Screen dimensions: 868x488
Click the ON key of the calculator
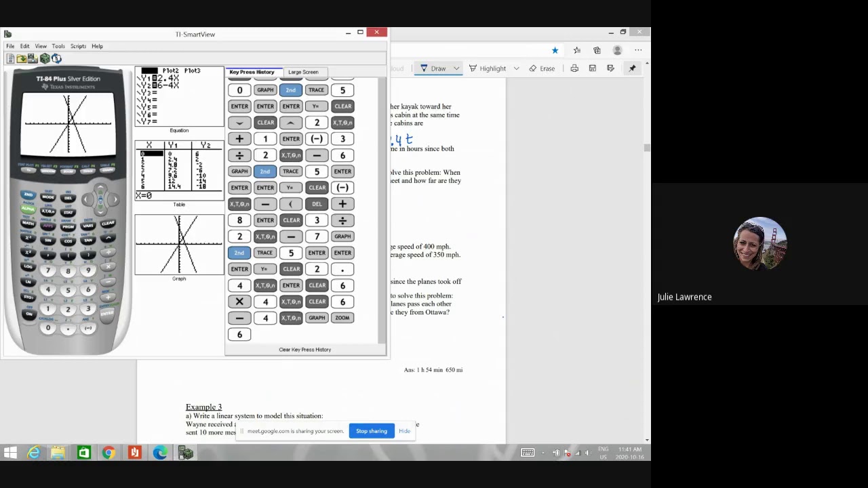click(29, 314)
